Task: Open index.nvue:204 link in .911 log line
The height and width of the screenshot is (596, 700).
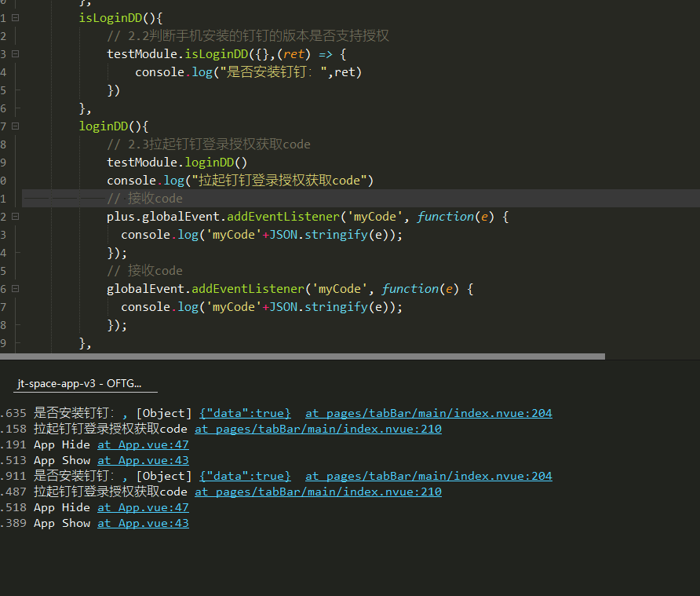Action: (x=428, y=476)
